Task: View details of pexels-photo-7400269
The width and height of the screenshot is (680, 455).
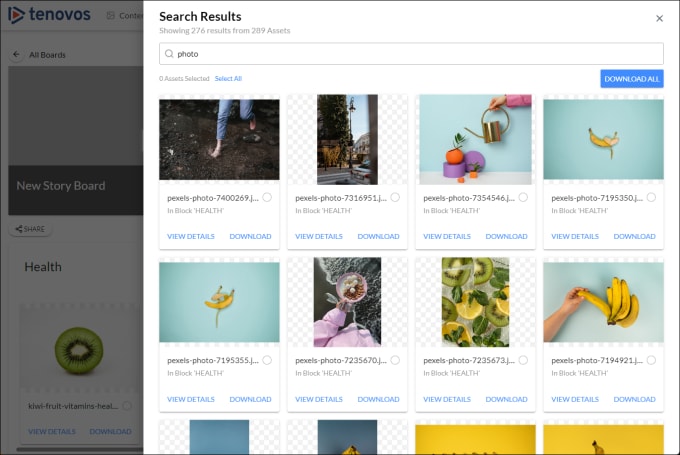Action: point(191,236)
